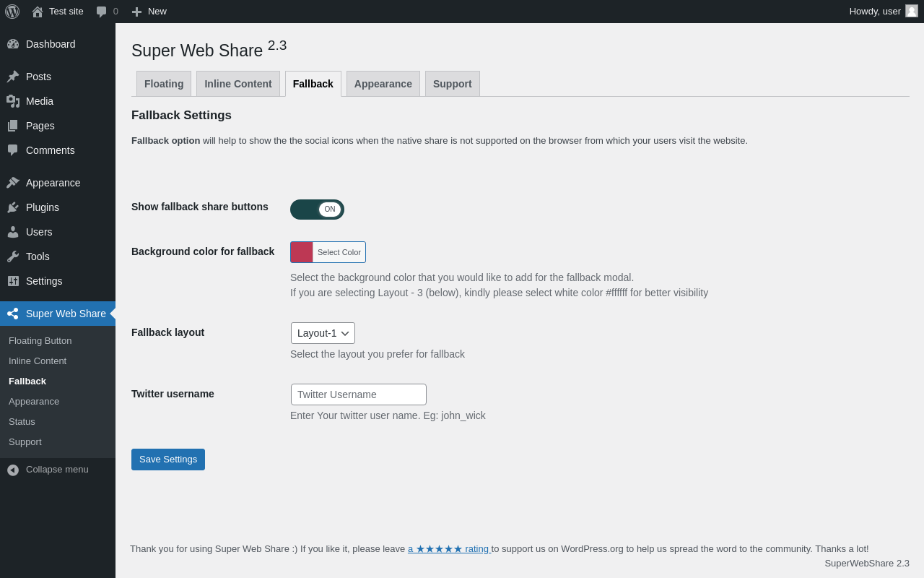Click the Plugins plug icon
The image size is (924, 578).
coord(13,207)
